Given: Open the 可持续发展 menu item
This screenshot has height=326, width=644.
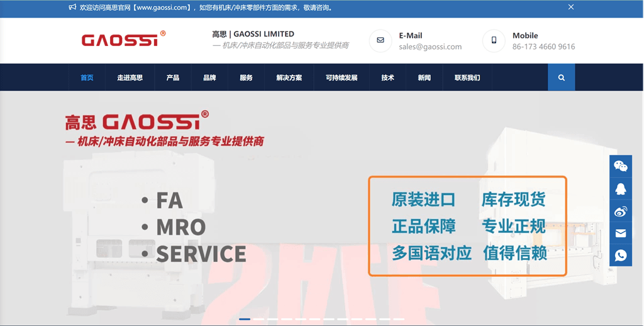Looking at the screenshot, I should [341, 77].
